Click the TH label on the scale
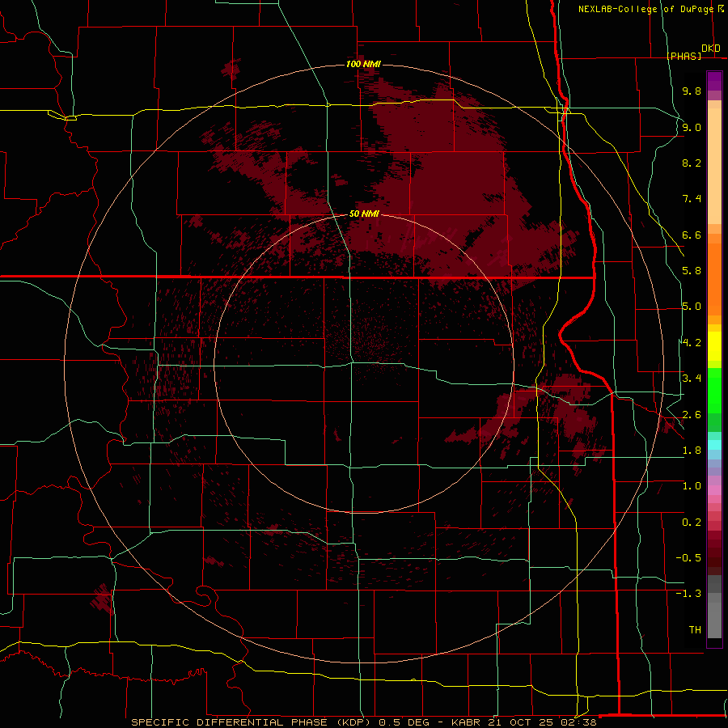The image size is (728, 728). 695,630
